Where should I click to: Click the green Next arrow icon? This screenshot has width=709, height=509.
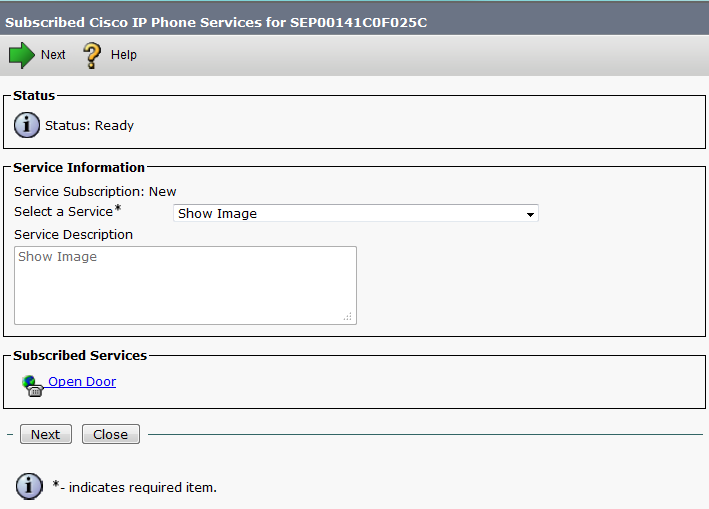[x=21, y=55]
